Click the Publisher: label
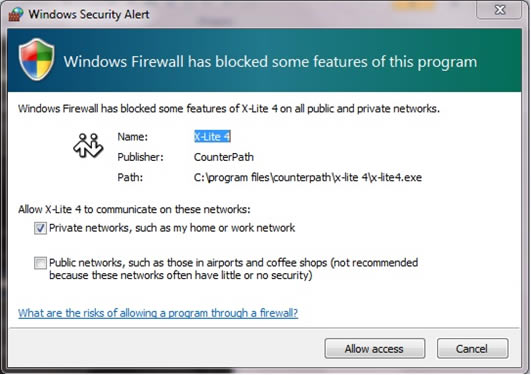 tap(140, 157)
